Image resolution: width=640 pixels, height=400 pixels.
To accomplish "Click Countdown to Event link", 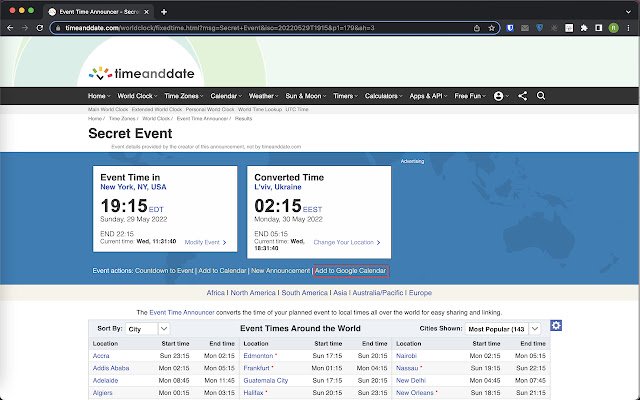I will point(164,271).
